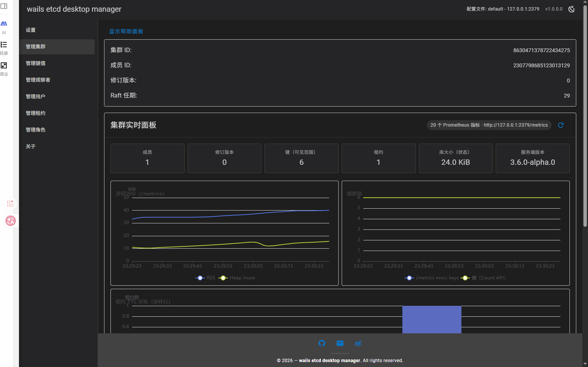The height and width of the screenshot is (367, 588).
Task: Click the 显示帮助面板 link
Action: [x=126, y=31]
